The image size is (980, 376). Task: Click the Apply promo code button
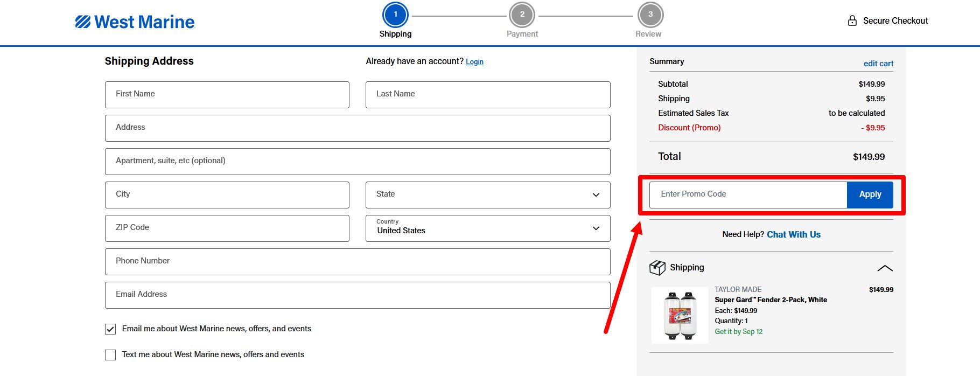870,194
